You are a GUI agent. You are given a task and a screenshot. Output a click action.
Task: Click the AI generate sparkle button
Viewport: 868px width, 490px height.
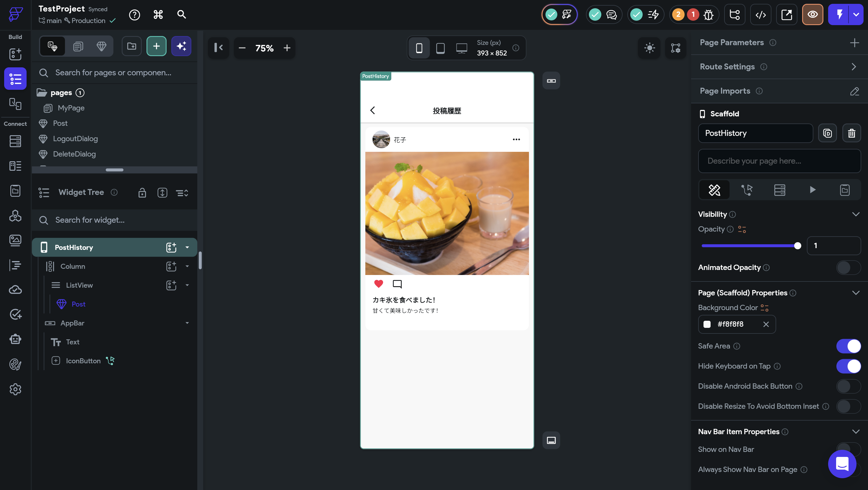click(181, 46)
